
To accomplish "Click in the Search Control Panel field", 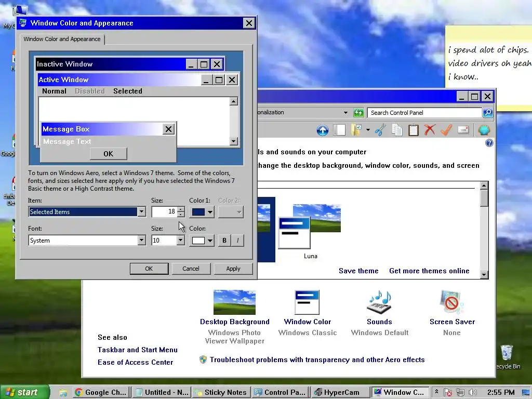I will [x=425, y=113].
